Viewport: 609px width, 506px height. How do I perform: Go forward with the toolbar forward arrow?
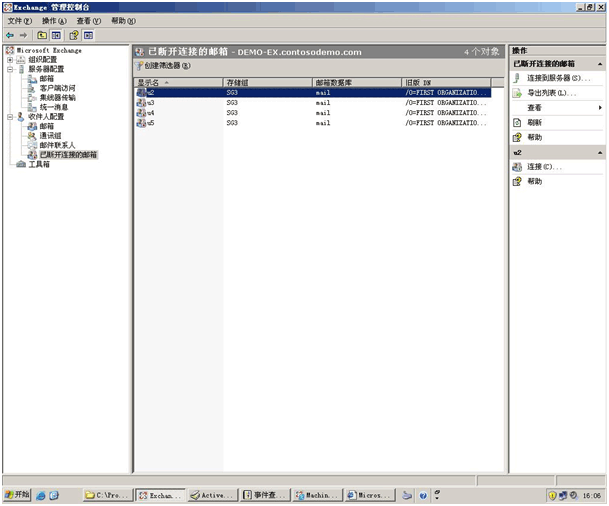tap(23, 36)
